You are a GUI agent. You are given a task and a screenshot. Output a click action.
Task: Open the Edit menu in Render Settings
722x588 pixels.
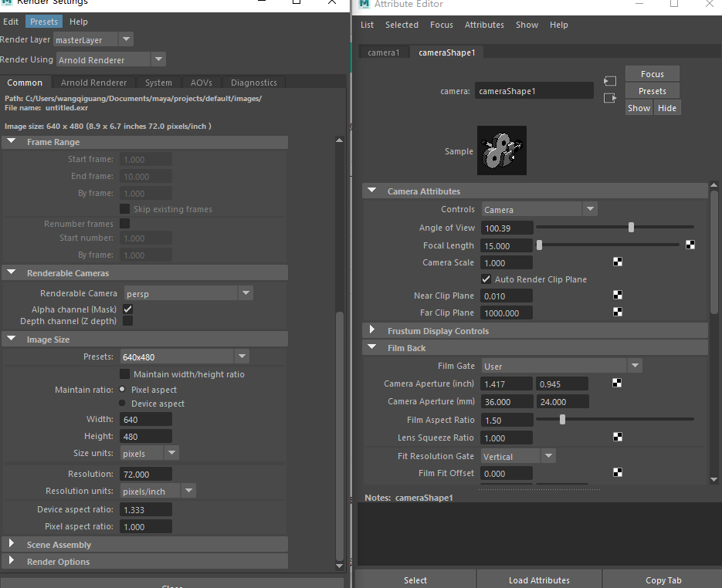pos(11,22)
